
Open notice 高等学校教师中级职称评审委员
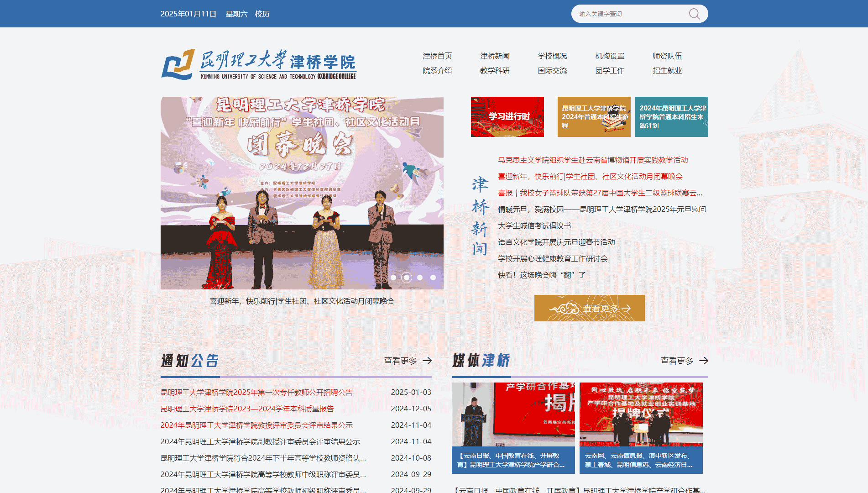[263, 475]
